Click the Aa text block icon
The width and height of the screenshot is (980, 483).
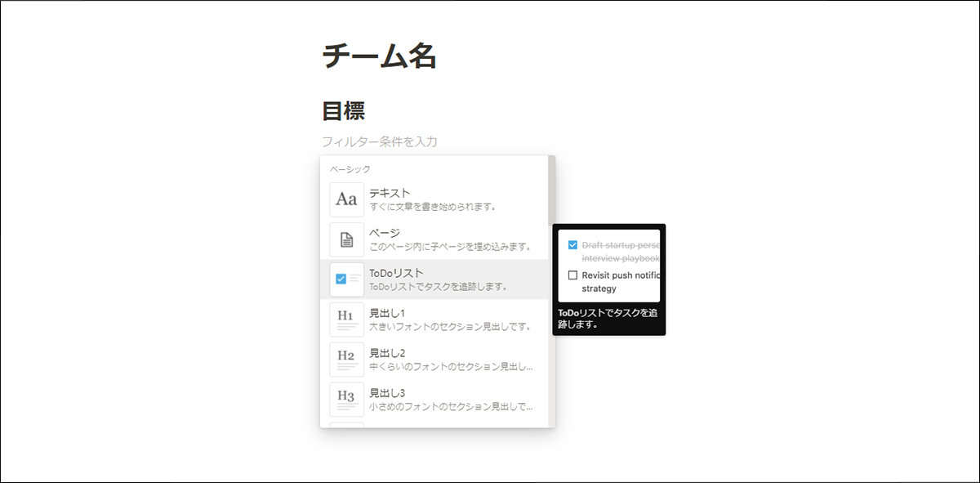[346, 199]
